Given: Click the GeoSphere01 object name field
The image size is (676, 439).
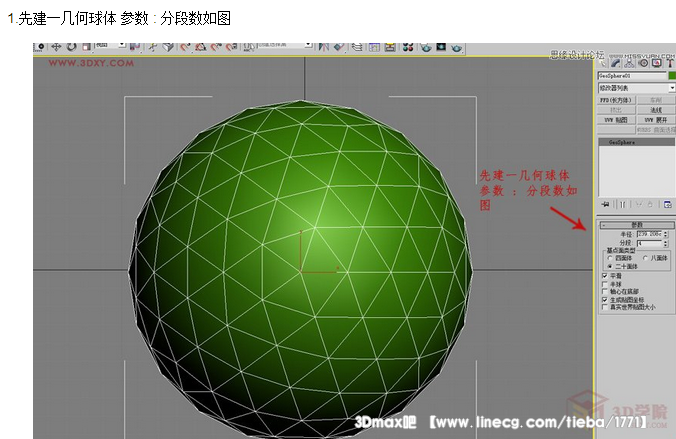Looking at the screenshot, I should (x=632, y=76).
